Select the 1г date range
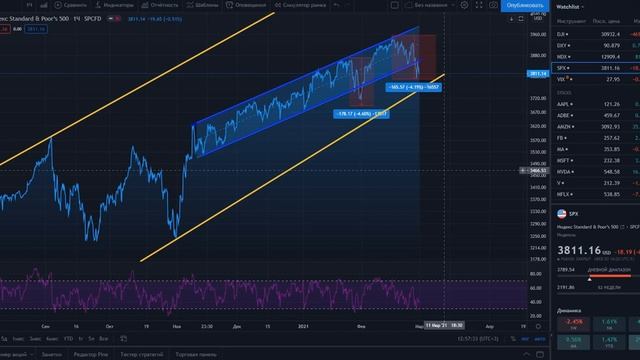Viewport: 640px width, 360px height. (x=81, y=339)
